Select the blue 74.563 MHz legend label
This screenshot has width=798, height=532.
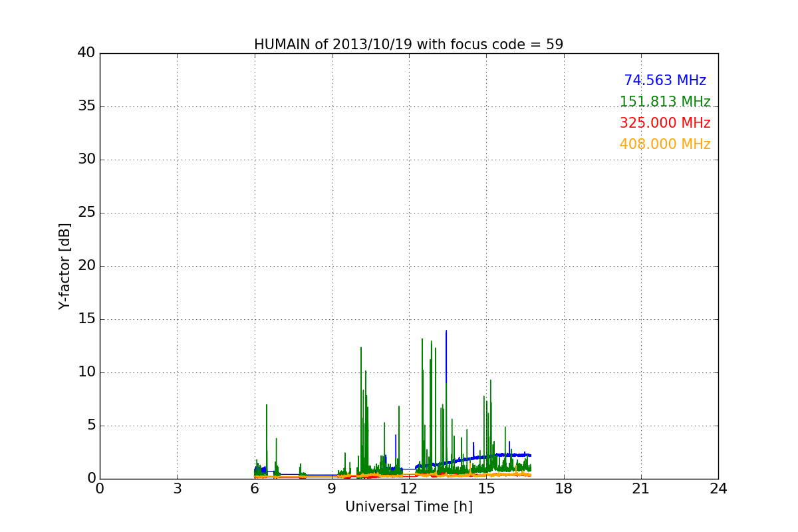[x=665, y=80]
